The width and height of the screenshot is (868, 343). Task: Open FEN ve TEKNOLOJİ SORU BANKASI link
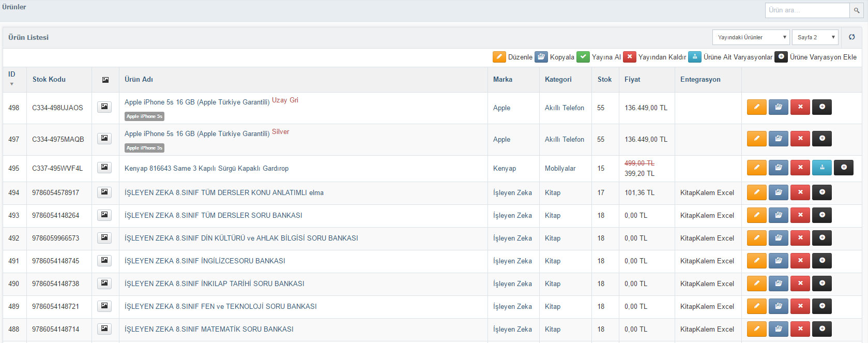click(221, 306)
